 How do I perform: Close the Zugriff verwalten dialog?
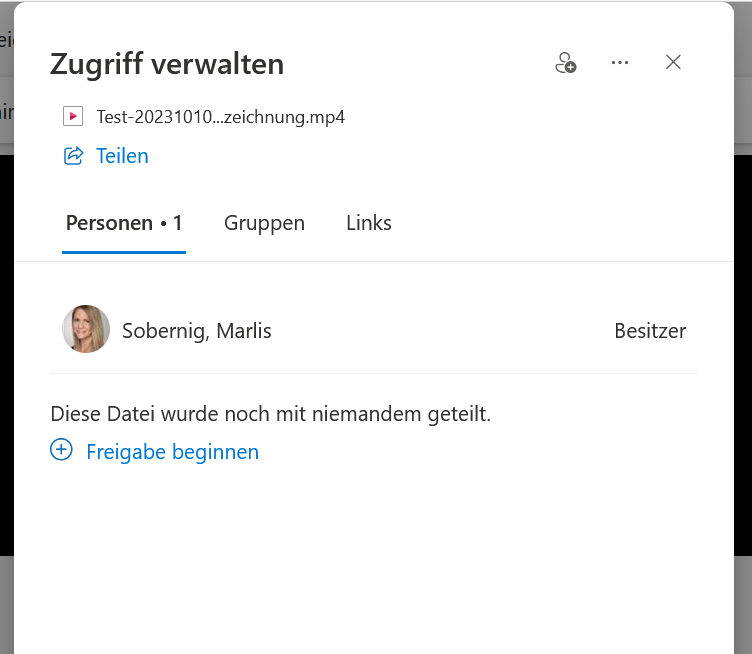click(x=673, y=62)
